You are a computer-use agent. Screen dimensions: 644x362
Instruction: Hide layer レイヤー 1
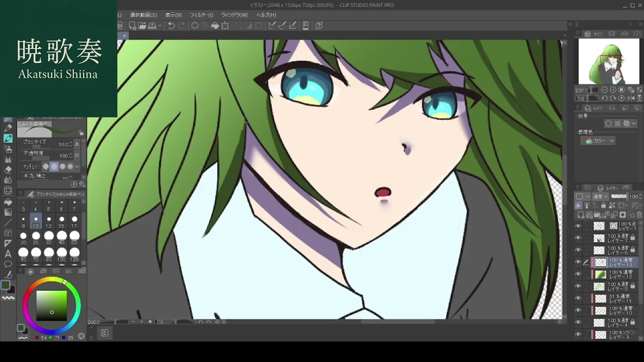coord(578,226)
